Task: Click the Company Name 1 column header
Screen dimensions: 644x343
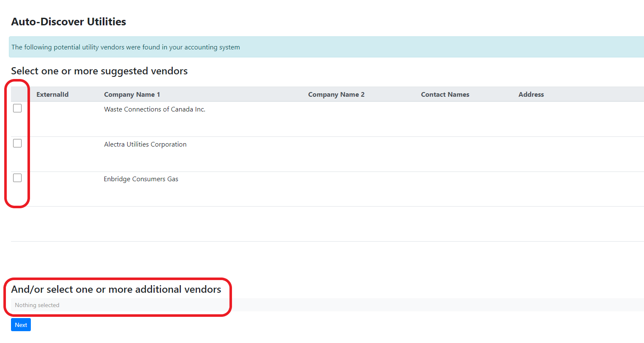Action: 132,95
